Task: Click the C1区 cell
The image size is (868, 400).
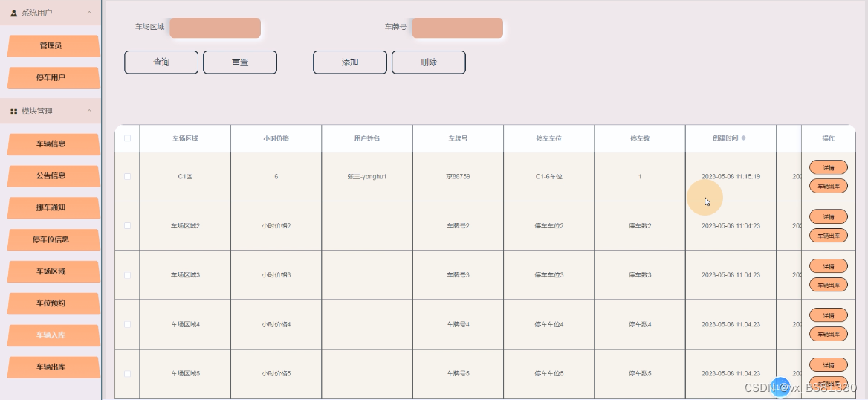Action: click(x=185, y=177)
